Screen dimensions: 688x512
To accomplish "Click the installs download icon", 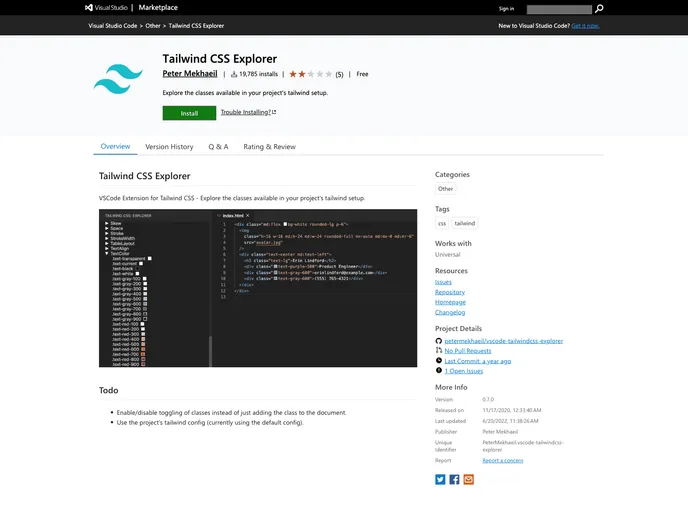I will click(234, 74).
